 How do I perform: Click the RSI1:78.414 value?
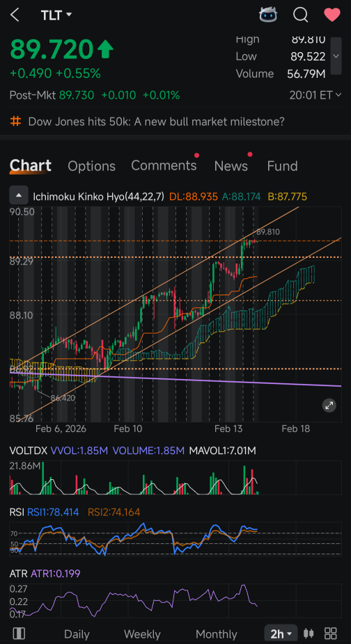(x=53, y=512)
